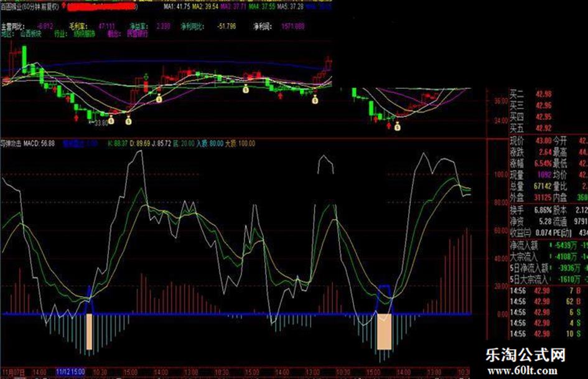588x379 pixels.
Task: Click the 最低 low price label
Action: click(560, 164)
